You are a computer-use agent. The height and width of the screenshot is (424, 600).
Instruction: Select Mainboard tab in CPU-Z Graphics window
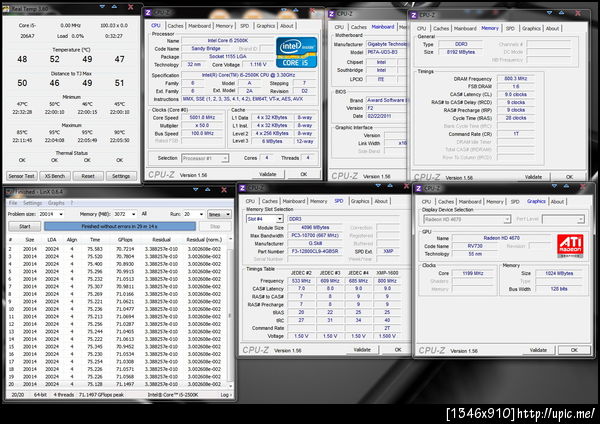pos(470,201)
